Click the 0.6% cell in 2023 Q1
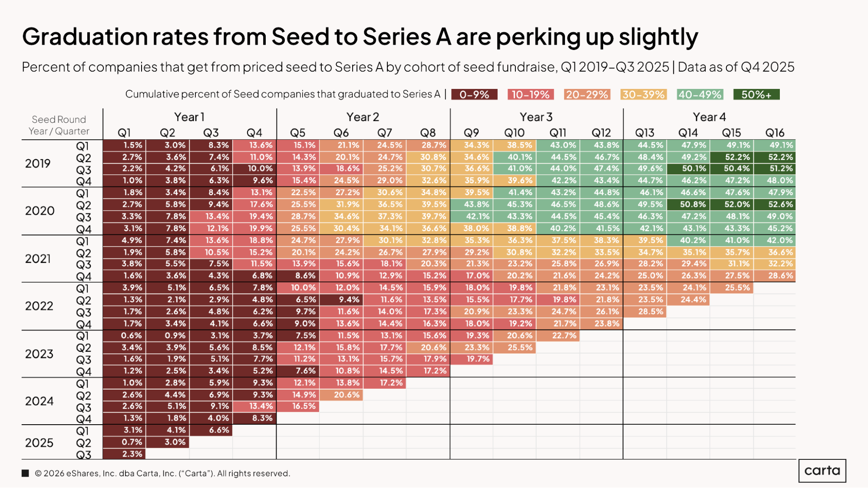 124,335
